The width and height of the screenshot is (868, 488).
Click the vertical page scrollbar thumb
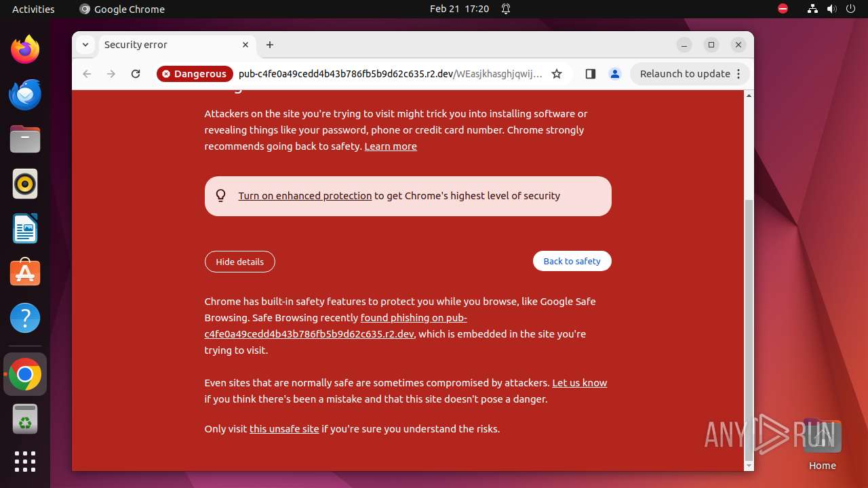pyautogui.click(x=749, y=329)
